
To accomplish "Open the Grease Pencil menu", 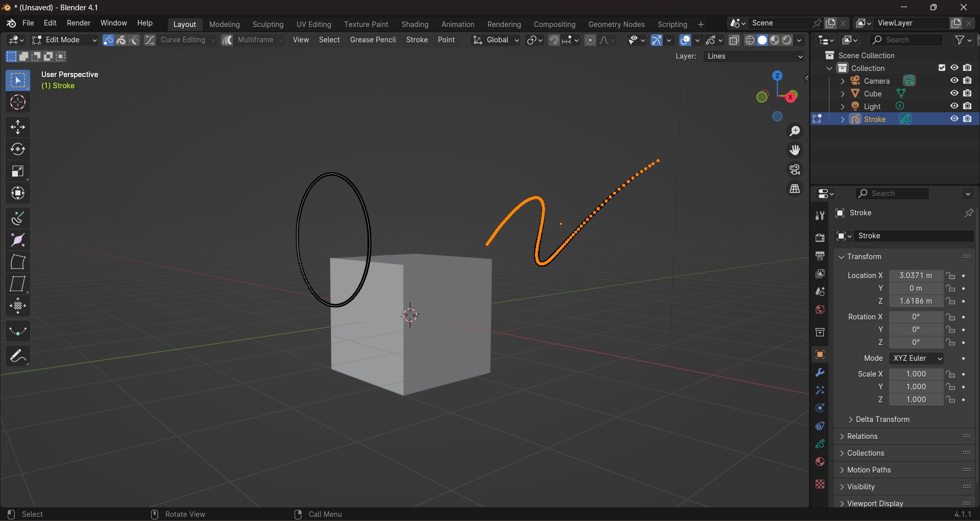I will click(373, 40).
